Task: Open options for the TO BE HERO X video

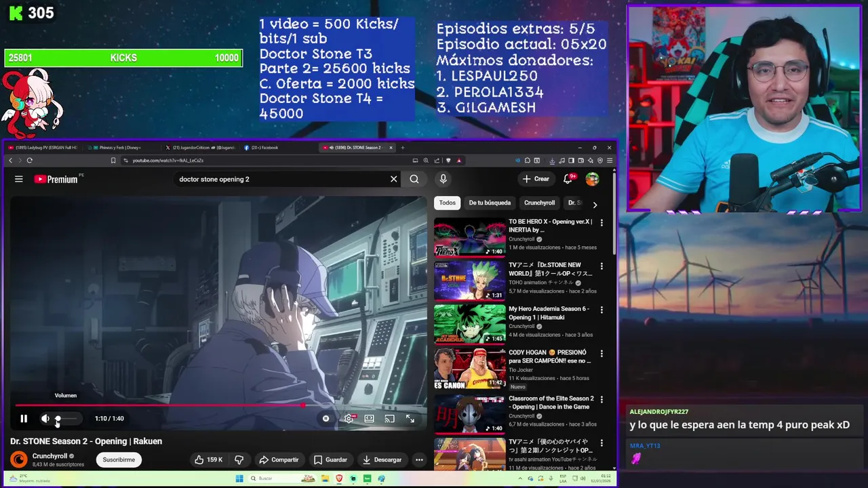Action: [x=601, y=222]
